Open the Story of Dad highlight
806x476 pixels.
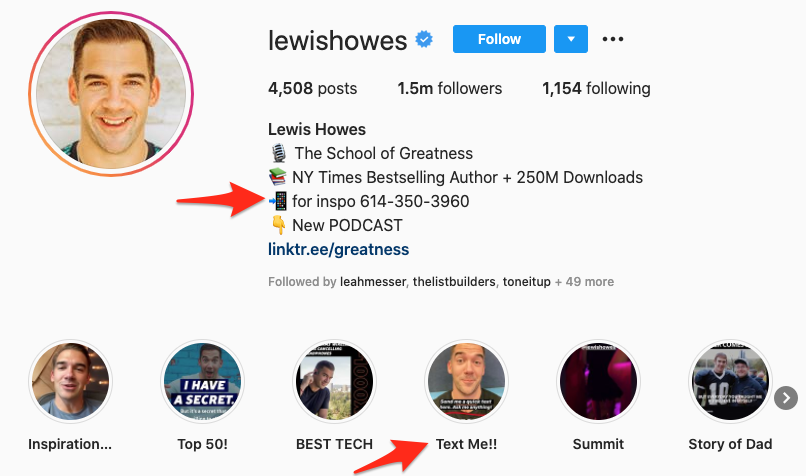pyautogui.click(x=730, y=382)
